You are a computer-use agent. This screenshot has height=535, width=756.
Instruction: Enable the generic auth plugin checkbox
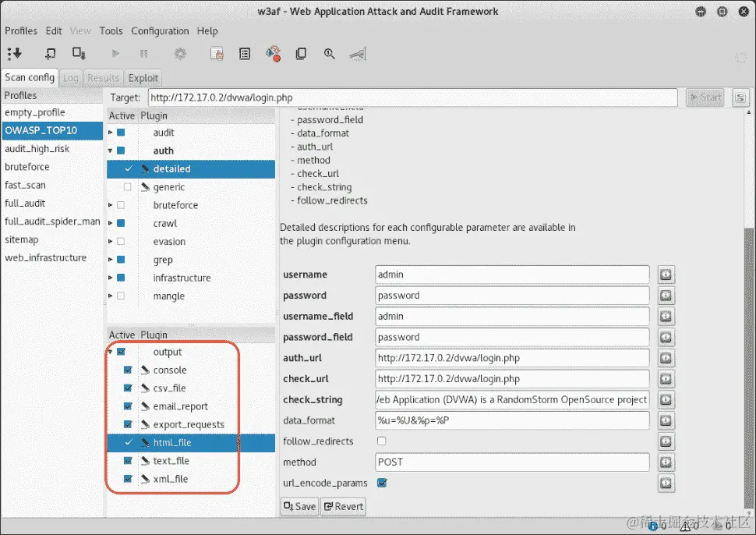tap(127, 186)
